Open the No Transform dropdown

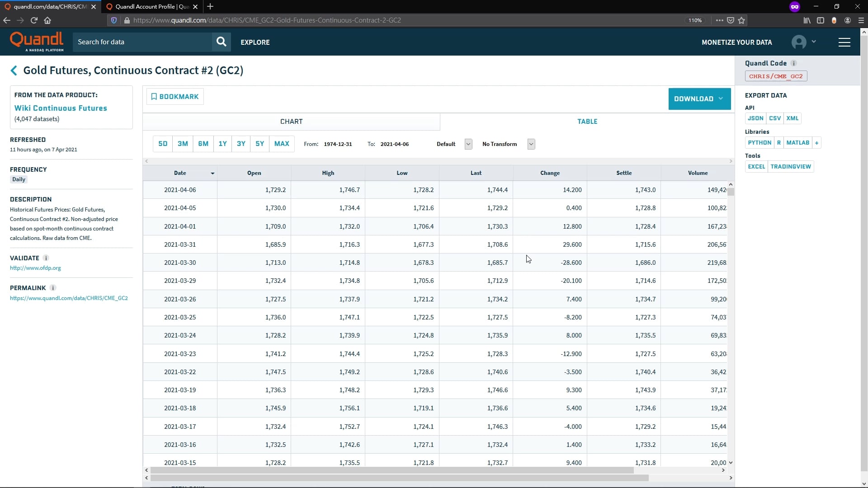pos(531,144)
